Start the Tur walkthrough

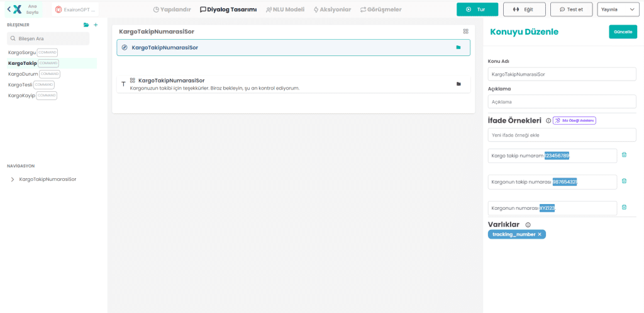[477, 9]
